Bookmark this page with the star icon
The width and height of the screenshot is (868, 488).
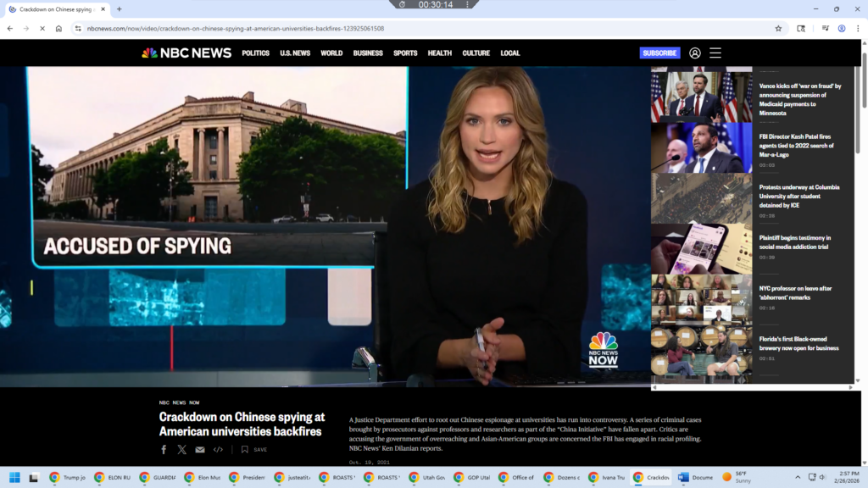(x=778, y=28)
